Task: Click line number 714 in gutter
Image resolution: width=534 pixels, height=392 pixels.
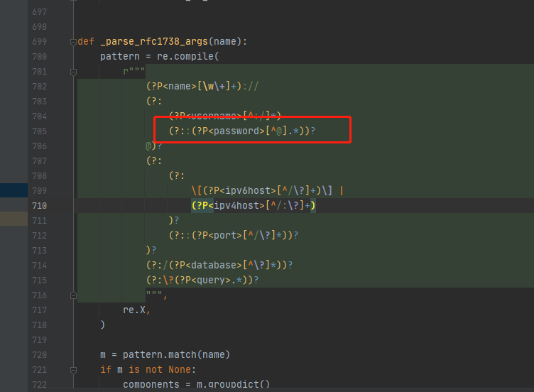Action: (40, 266)
